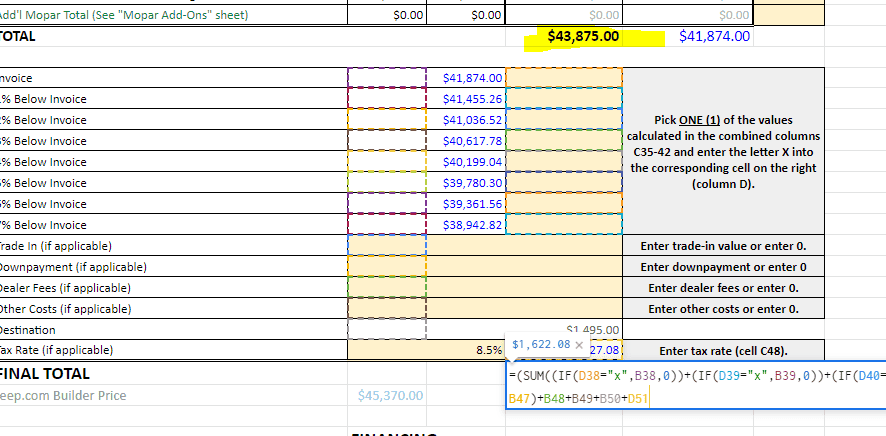Select the $40,617.78 price cell
Image resolution: width=886 pixels, height=436 pixels.
click(x=466, y=141)
